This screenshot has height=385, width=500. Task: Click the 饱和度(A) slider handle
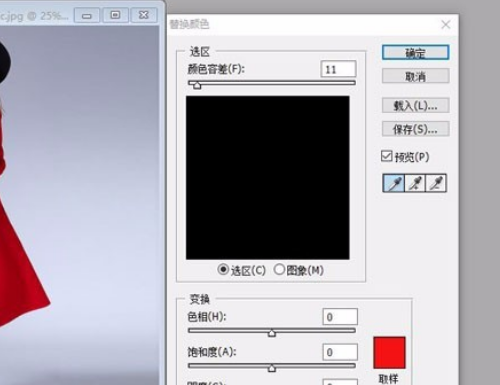click(272, 368)
